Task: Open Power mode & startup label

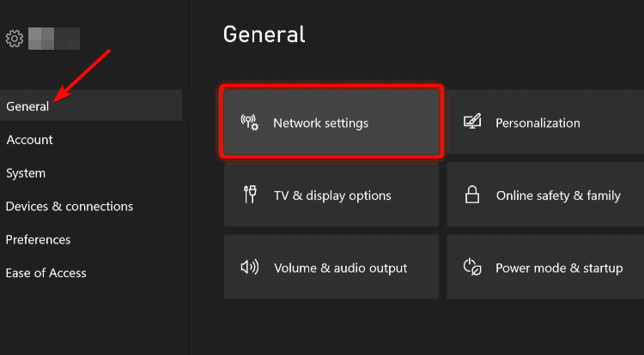Action: pyautogui.click(x=559, y=268)
